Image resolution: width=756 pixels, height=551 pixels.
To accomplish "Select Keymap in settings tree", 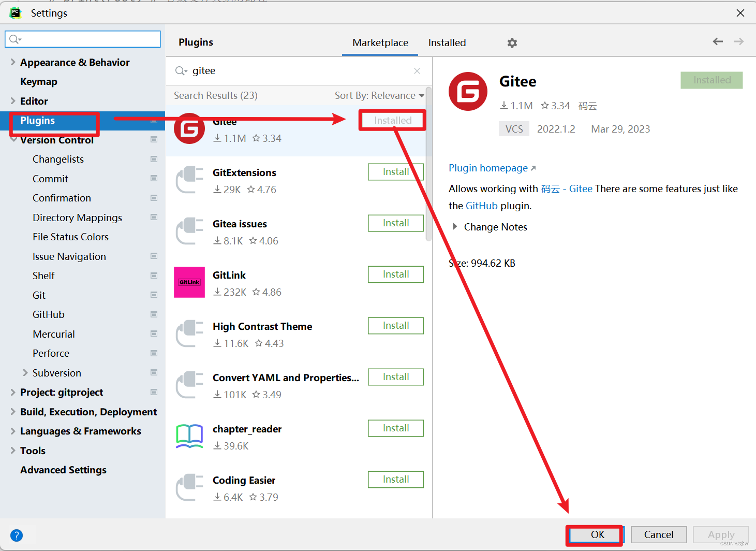I will coord(39,81).
